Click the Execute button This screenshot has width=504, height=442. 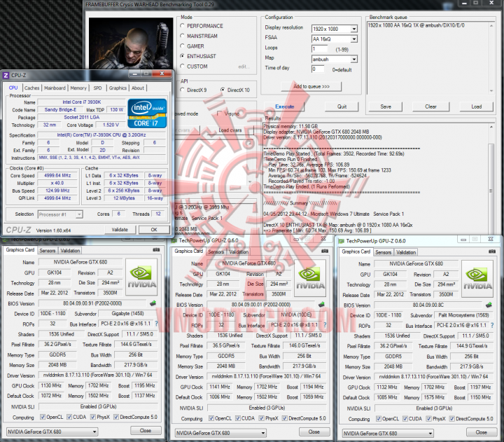284,106
